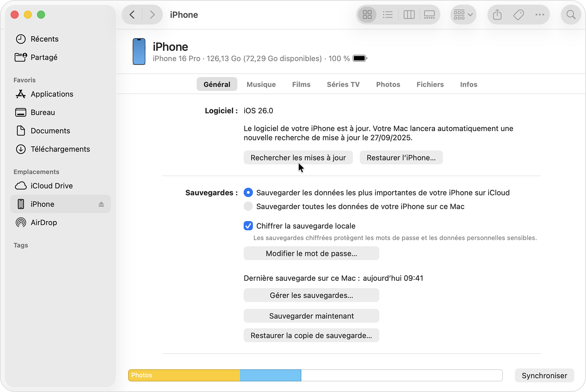Select the column view icon
The height and width of the screenshot is (392, 586).
409,15
